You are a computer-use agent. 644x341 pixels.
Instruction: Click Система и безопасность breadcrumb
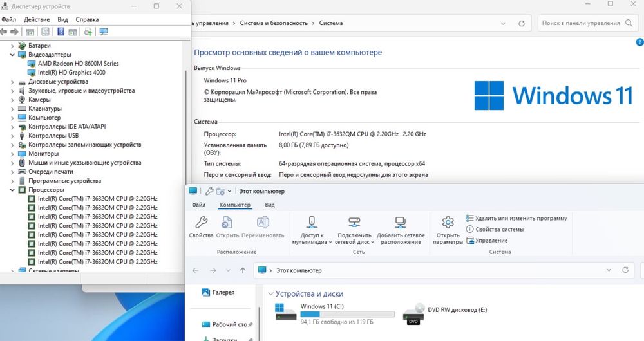pyautogui.click(x=274, y=23)
